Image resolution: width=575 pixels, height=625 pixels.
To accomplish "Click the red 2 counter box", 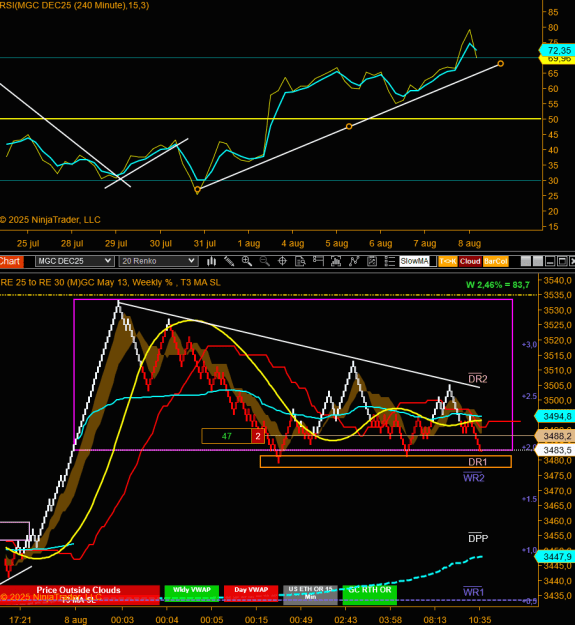I will tap(258, 436).
